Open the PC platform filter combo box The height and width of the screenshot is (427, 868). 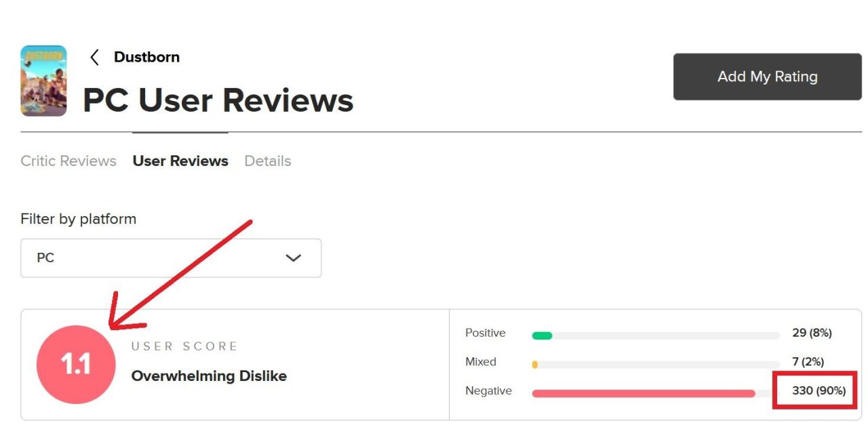[171, 258]
